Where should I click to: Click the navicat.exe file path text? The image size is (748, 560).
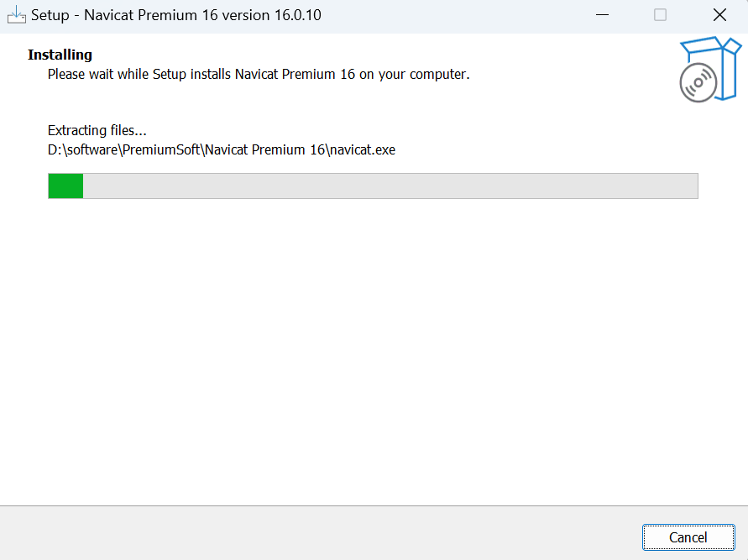(x=221, y=149)
